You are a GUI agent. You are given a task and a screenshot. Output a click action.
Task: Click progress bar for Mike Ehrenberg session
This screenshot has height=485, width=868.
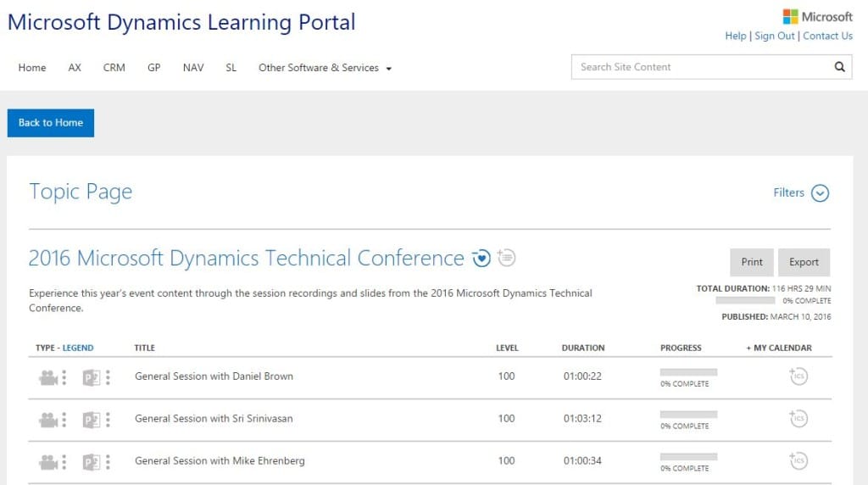pos(688,456)
